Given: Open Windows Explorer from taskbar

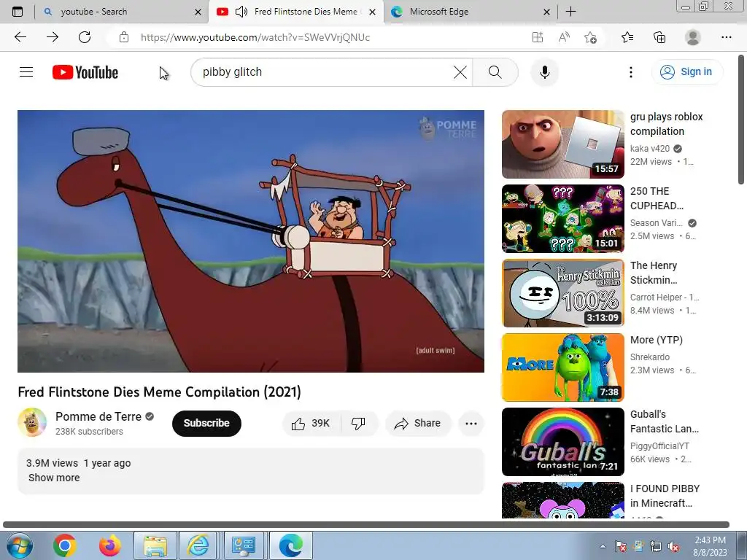Looking at the screenshot, I should click(x=155, y=545).
